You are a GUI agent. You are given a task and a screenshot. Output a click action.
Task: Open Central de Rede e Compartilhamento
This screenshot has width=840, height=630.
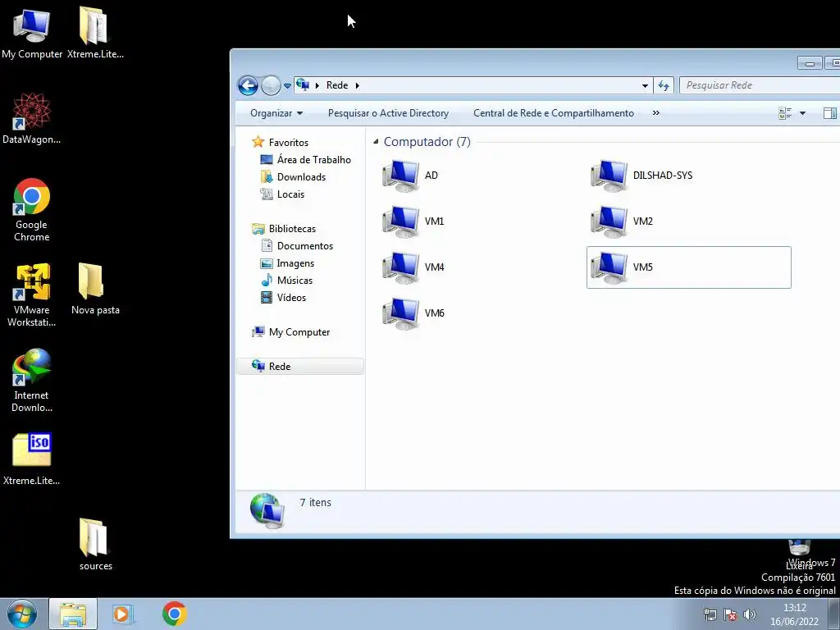pyautogui.click(x=554, y=113)
